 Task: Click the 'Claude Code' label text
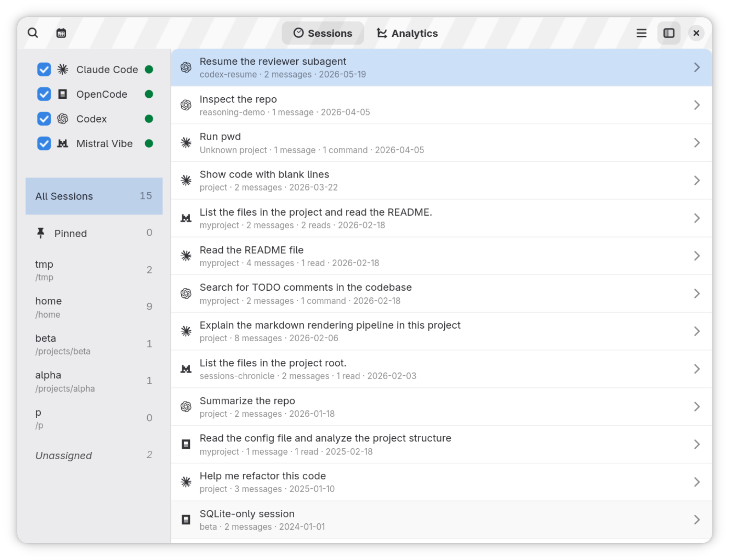point(107,70)
